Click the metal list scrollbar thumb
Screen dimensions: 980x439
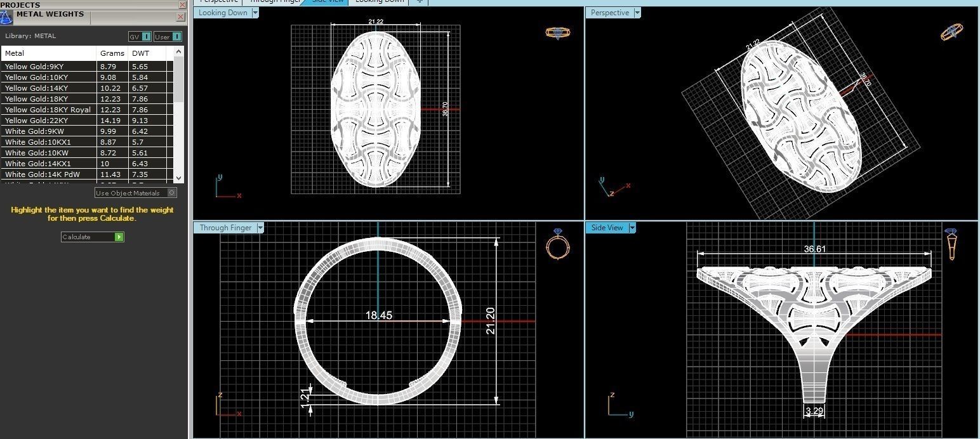(178, 79)
